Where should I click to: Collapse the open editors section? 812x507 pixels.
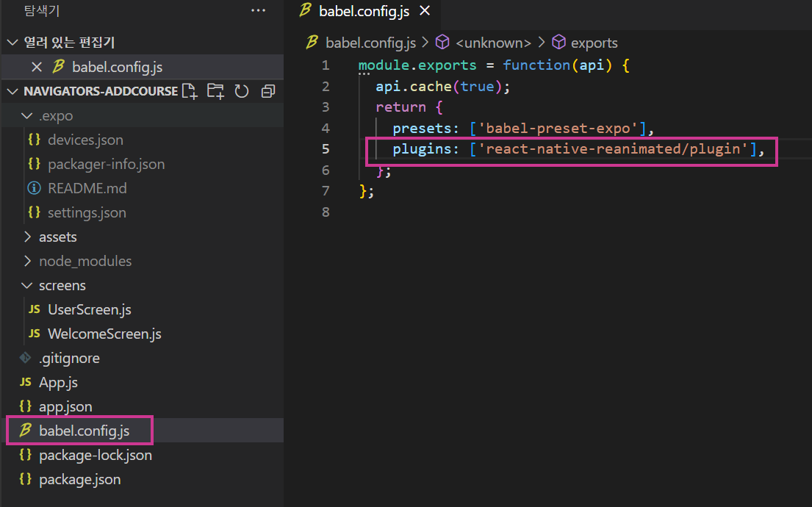point(13,43)
